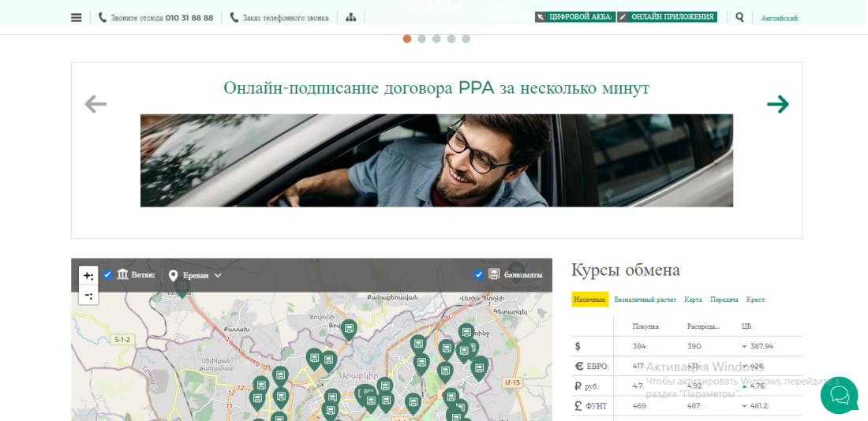Zoom in on the map
The height and width of the screenshot is (421, 868).
(x=88, y=275)
